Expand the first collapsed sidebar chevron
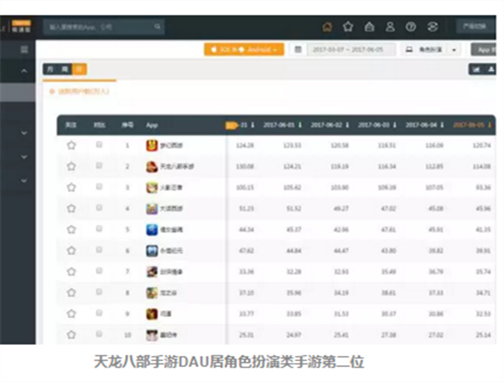The width and height of the screenshot is (504, 382). coord(24,133)
